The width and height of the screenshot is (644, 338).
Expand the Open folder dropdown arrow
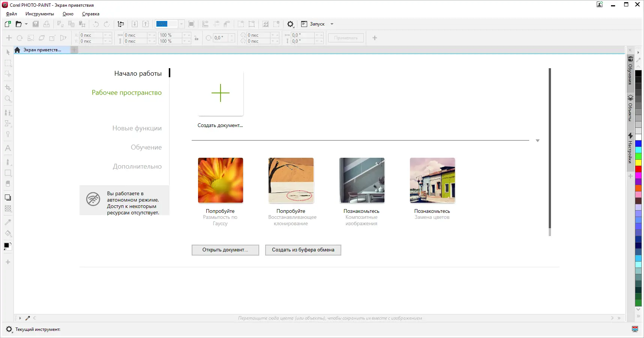click(26, 24)
